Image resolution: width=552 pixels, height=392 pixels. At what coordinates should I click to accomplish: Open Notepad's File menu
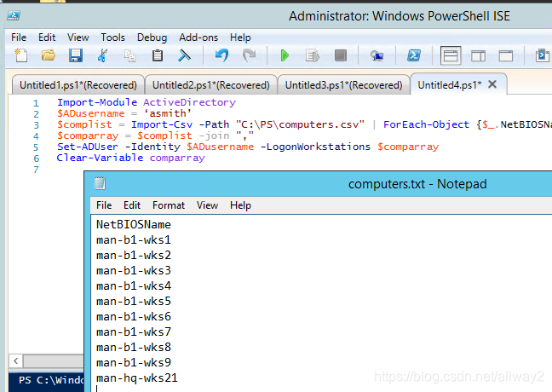click(104, 205)
